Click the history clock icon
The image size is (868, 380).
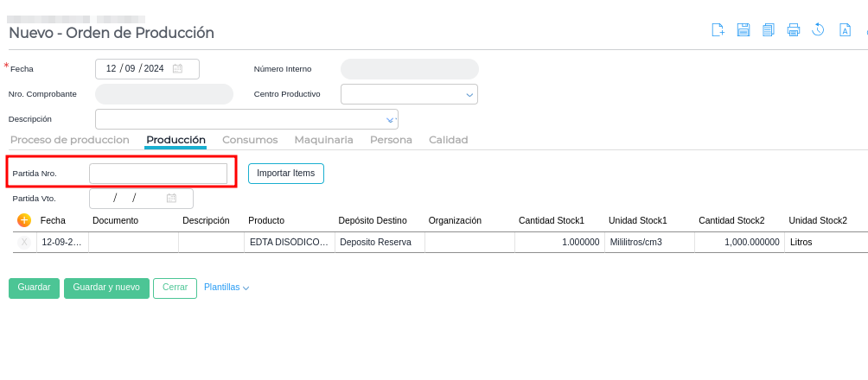tap(818, 30)
